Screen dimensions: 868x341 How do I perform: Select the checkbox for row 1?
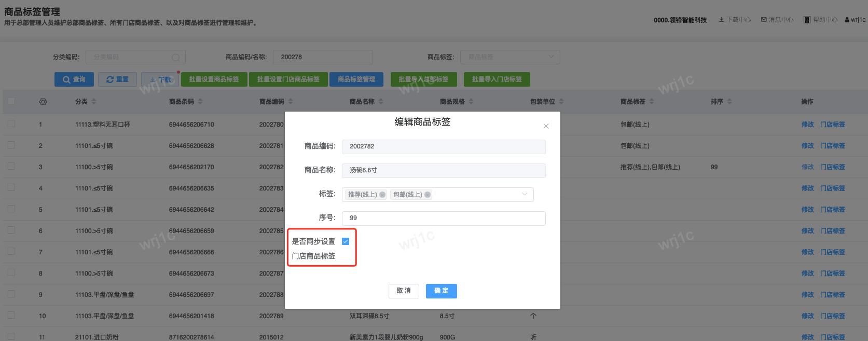click(11, 124)
